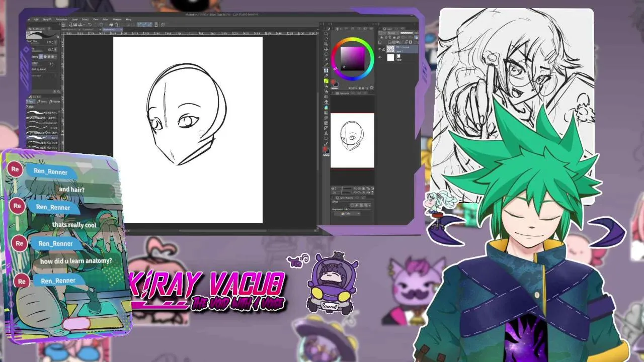Click the layer panel icon at far right
The width and height of the screenshot is (644, 362).
click(x=417, y=37)
